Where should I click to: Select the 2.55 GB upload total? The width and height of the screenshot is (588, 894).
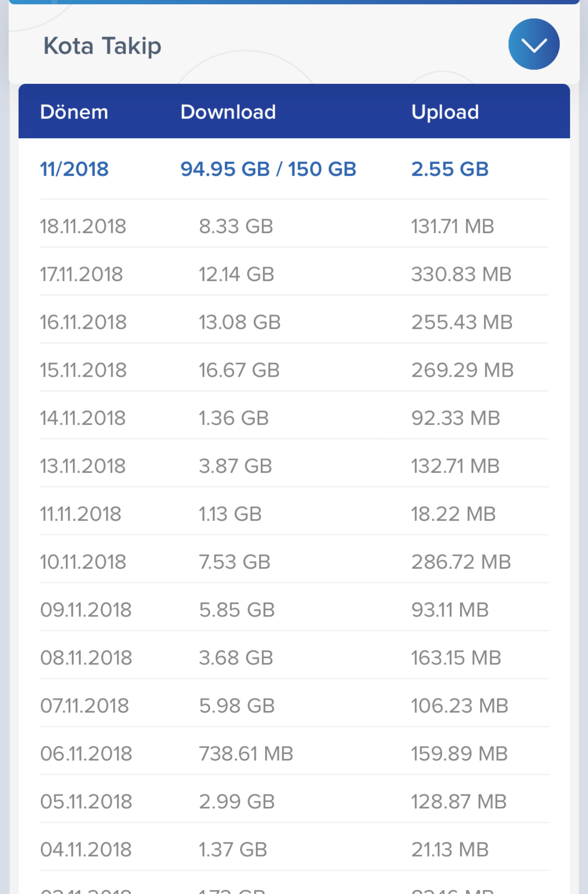450,169
